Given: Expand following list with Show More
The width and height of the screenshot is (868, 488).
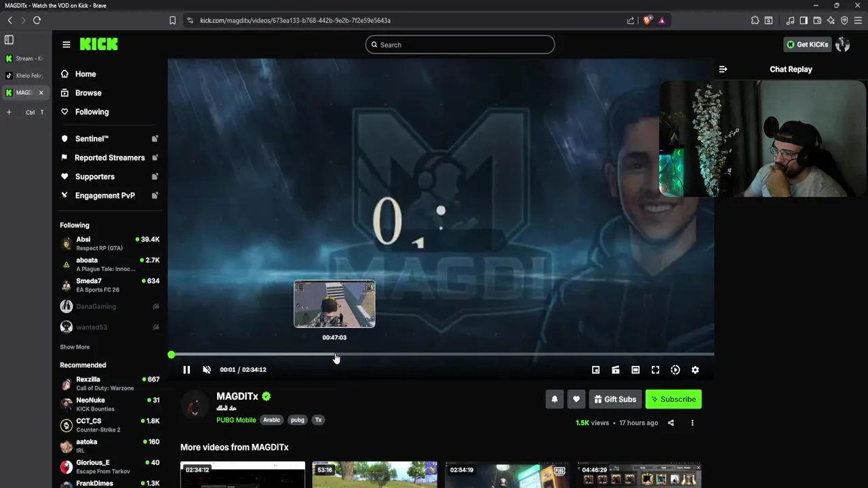Looking at the screenshot, I should [x=75, y=347].
